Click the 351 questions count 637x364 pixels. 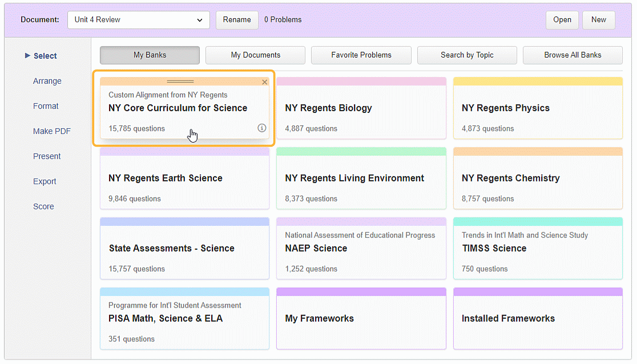(x=131, y=339)
